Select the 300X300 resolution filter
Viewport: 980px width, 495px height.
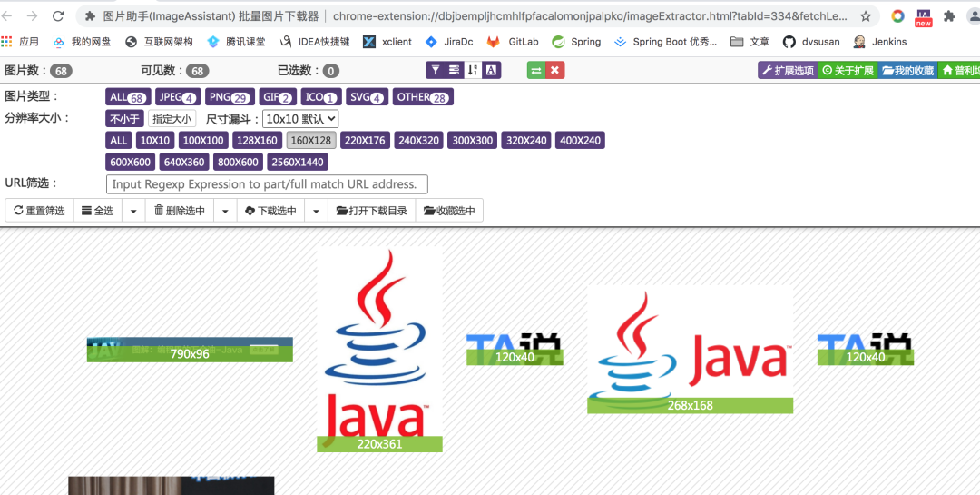pyautogui.click(x=473, y=140)
